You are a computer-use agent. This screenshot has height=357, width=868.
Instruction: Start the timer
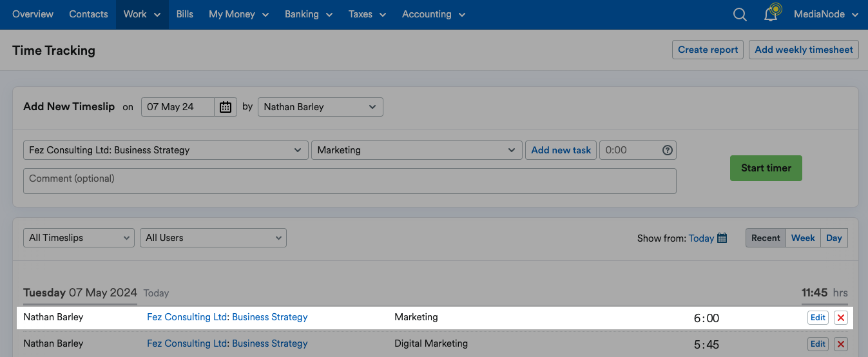766,168
